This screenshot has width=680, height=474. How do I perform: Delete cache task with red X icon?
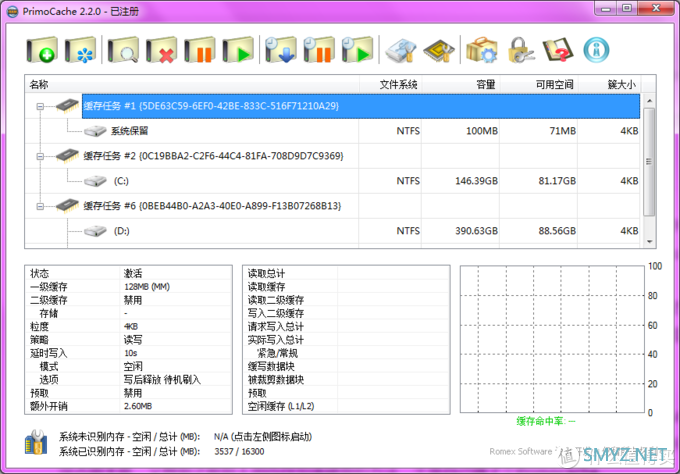pos(162,50)
